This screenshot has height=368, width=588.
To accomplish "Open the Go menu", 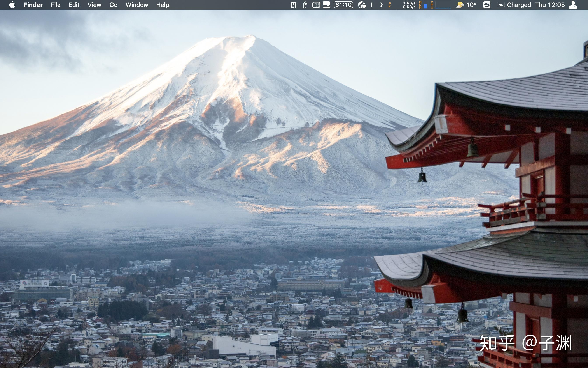I will pyautogui.click(x=114, y=5).
